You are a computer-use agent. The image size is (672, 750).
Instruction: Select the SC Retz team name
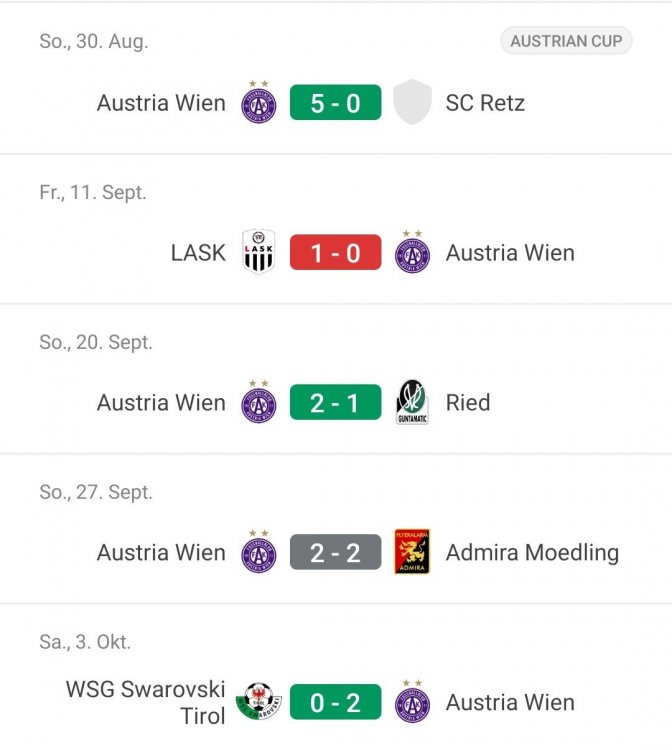tap(485, 103)
